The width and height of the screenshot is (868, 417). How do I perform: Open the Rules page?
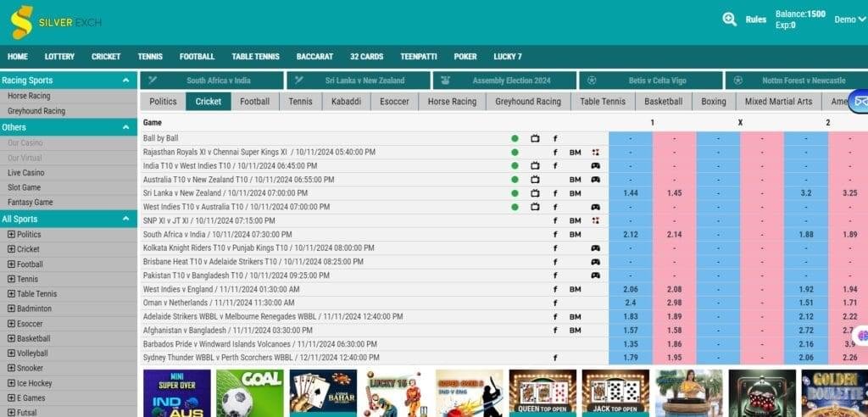point(755,19)
